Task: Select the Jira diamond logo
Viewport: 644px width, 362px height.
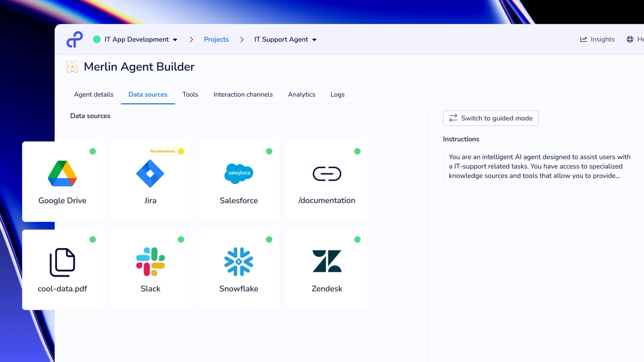Action: coord(150,173)
